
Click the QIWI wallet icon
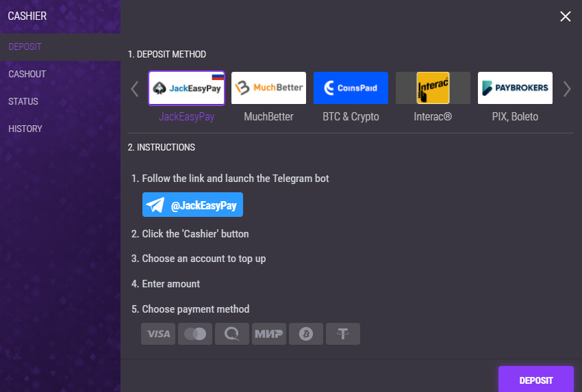point(232,334)
